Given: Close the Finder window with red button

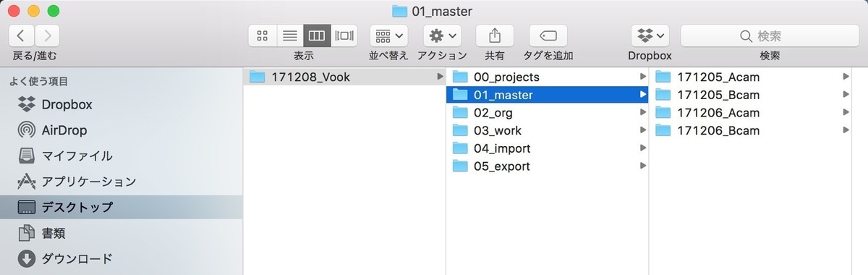Looking at the screenshot, I should coord(14,12).
